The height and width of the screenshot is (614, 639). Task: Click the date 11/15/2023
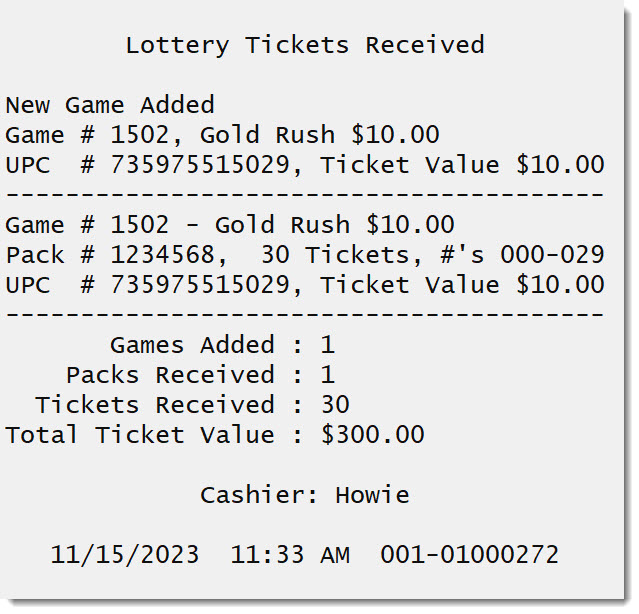pyautogui.click(x=125, y=555)
